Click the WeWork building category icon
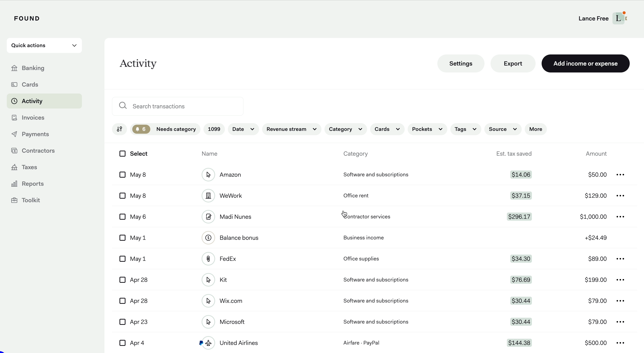The width and height of the screenshot is (644, 353). [208, 196]
